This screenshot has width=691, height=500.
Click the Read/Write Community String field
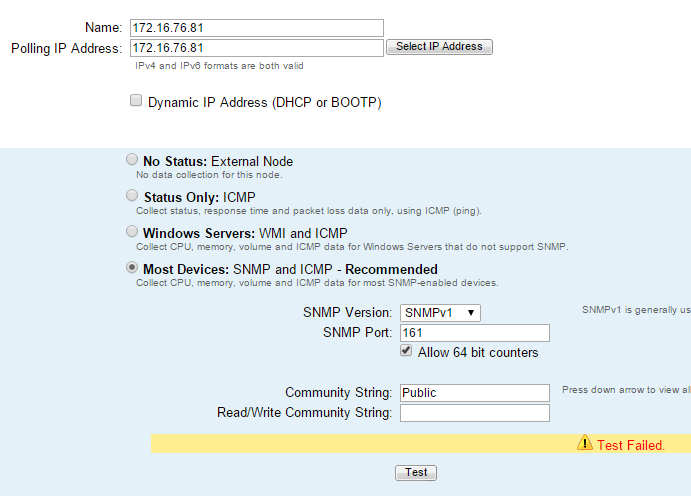475,413
